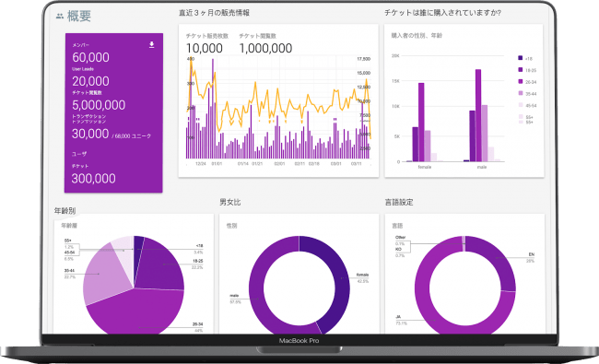Click the tallest female bar in chart
The height and width of the screenshot is (364, 599).
[421, 123]
